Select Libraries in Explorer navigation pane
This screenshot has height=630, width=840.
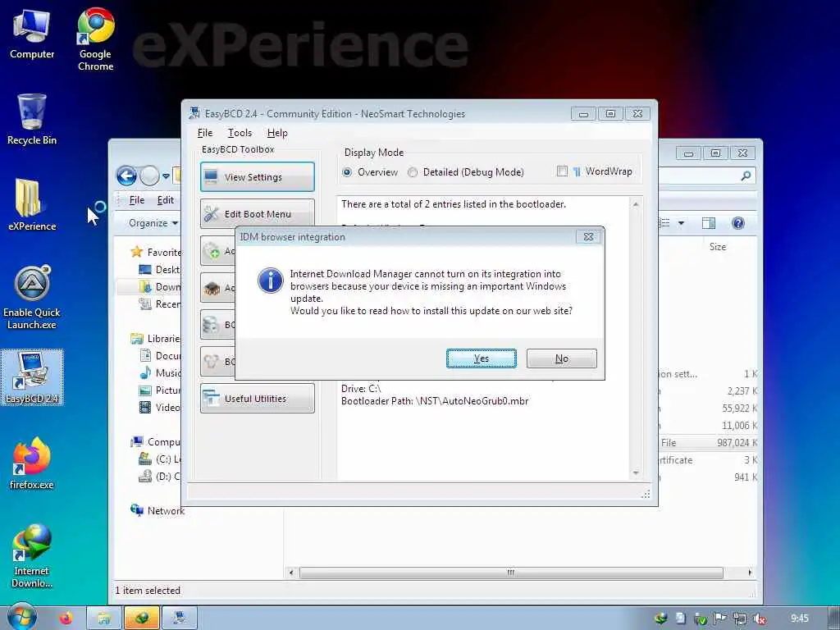(156, 338)
